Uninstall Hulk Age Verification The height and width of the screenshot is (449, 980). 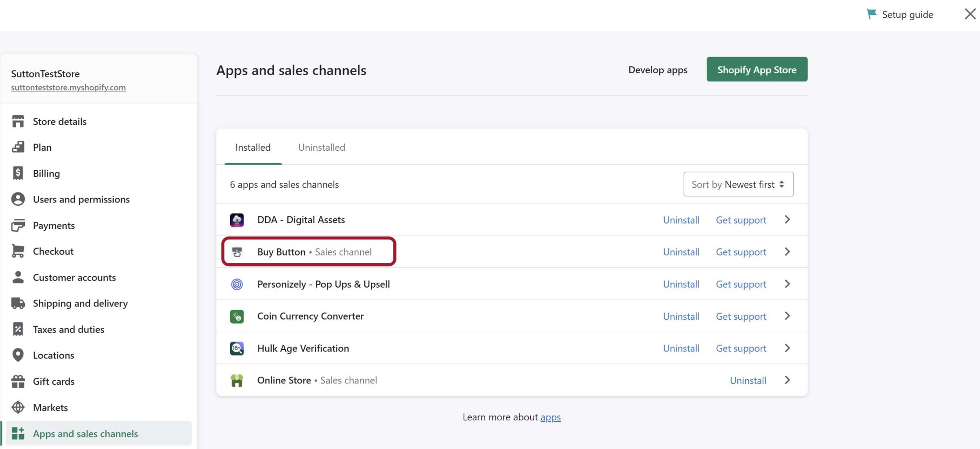coord(681,348)
